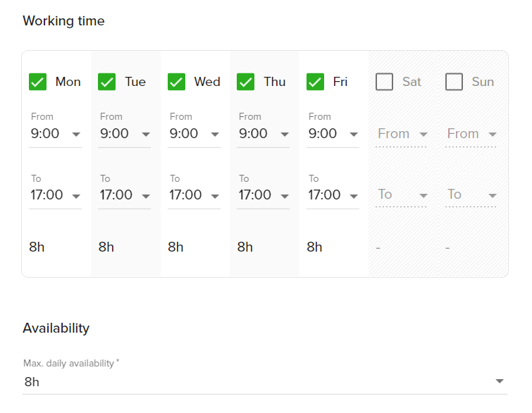Open Monday's From time dropdown
This screenshot has width=532, height=413.
tap(55, 134)
